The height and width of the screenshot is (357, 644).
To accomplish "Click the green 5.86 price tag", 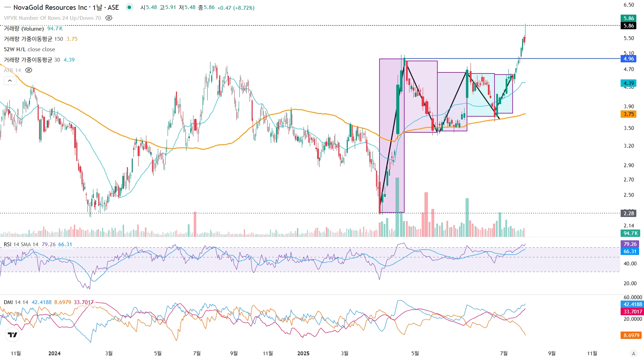I will 629,18.
